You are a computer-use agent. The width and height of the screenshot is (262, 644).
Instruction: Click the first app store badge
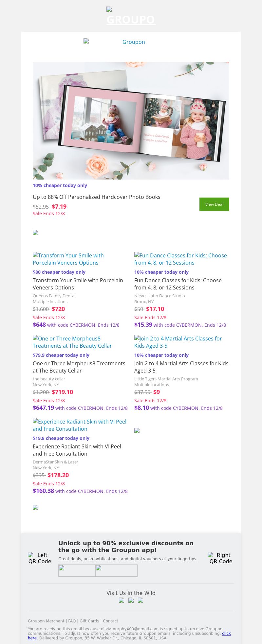click(x=77, y=570)
